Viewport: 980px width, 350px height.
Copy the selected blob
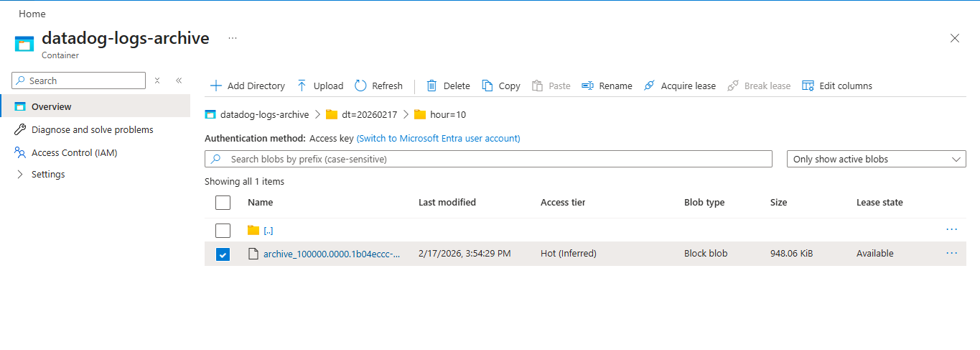pos(500,86)
